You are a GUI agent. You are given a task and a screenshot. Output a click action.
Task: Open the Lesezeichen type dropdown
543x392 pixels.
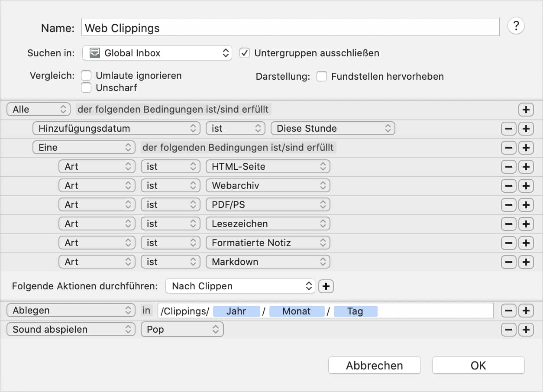coord(268,224)
